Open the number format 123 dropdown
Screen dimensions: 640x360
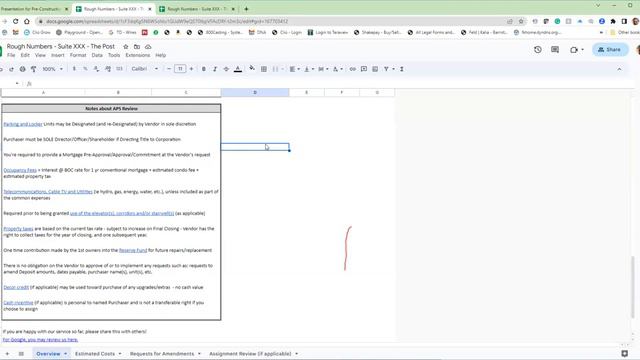point(119,69)
